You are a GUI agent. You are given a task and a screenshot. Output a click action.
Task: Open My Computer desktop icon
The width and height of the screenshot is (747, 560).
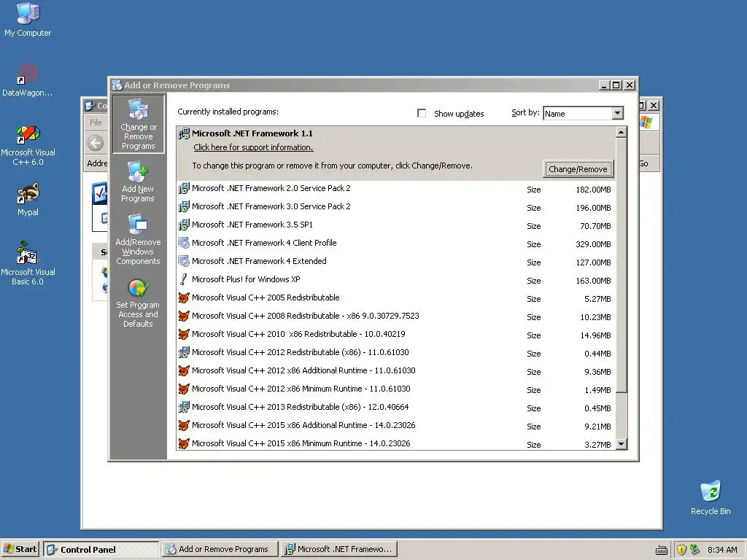[x=28, y=19]
